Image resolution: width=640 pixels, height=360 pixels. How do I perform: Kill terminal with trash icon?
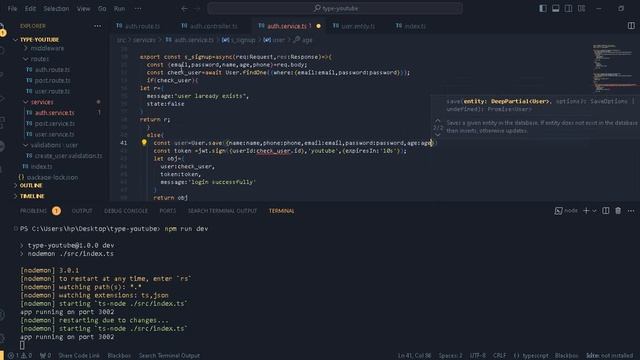pyautogui.click(x=618, y=211)
